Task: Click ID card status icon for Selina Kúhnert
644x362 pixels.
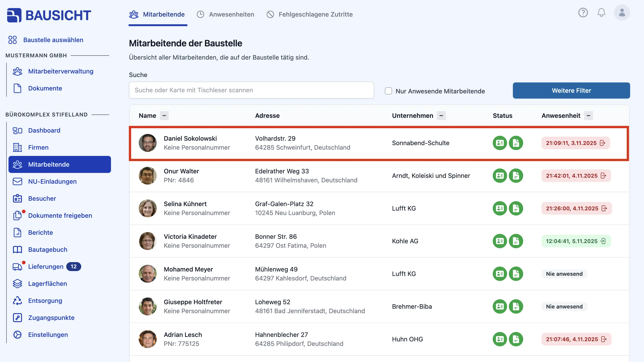Action: click(x=499, y=208)
